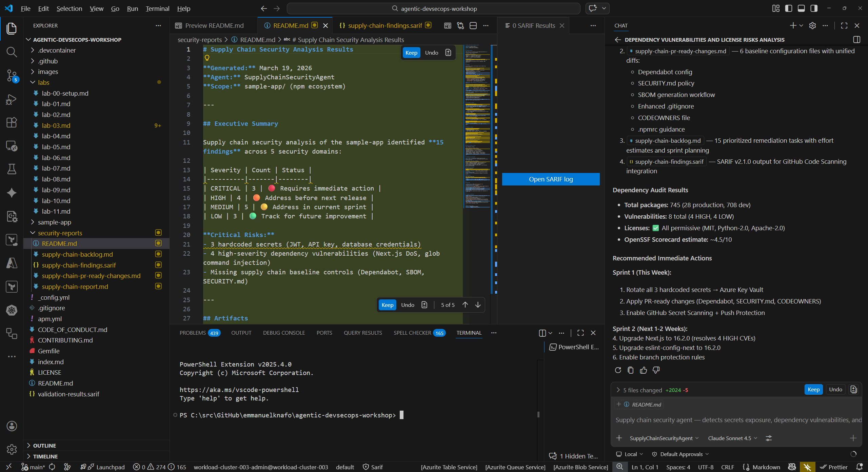The width and height of the screenshot is (868, 472).
Task: Copy chat response with copy icon
Action: (630, 370)
